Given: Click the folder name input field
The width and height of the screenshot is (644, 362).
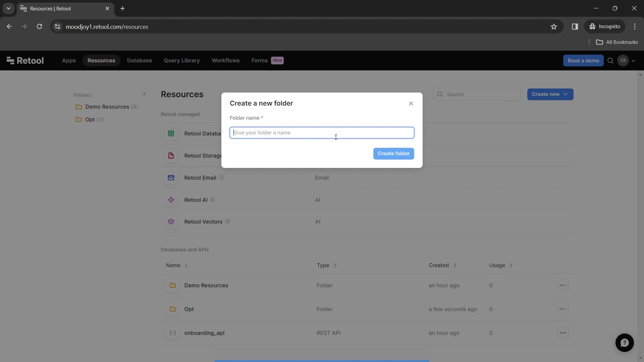Looking at the screenshot, I should [x=322, y=132].
